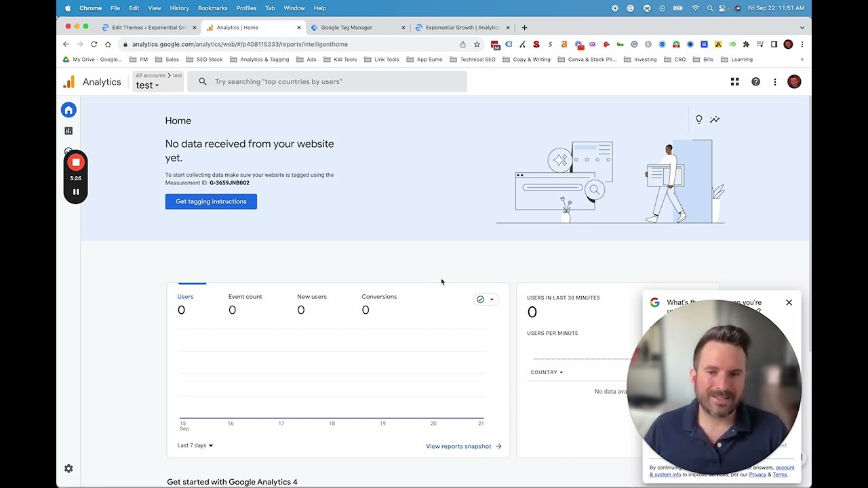The width and height of the screenshot is (868, 488).
Task: Click the Chrome address bar URL
Action: (x=239, y=44)
